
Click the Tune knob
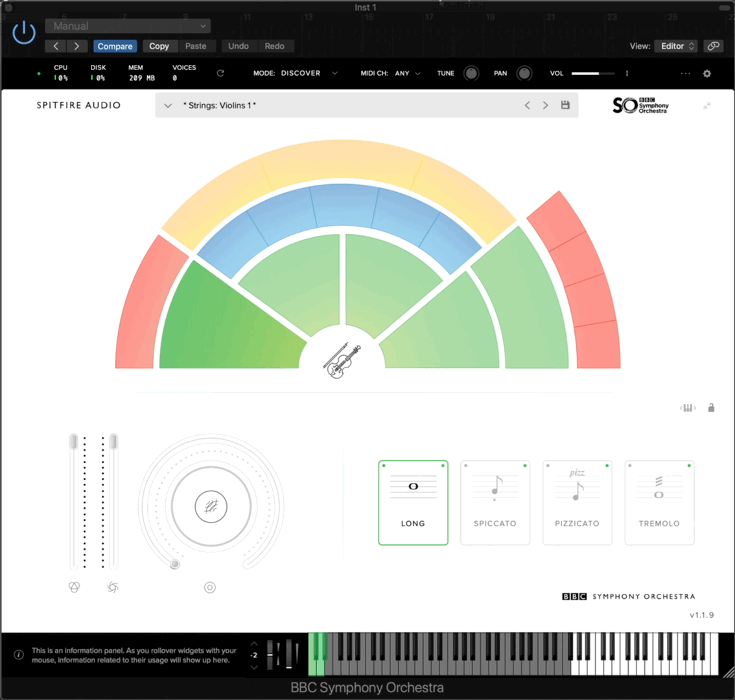(471, 73)
